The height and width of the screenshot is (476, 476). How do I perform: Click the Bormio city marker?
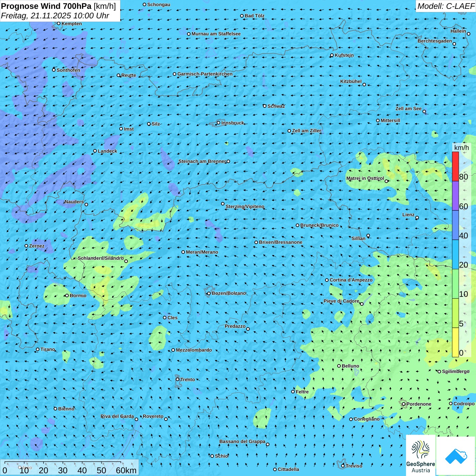67,295
